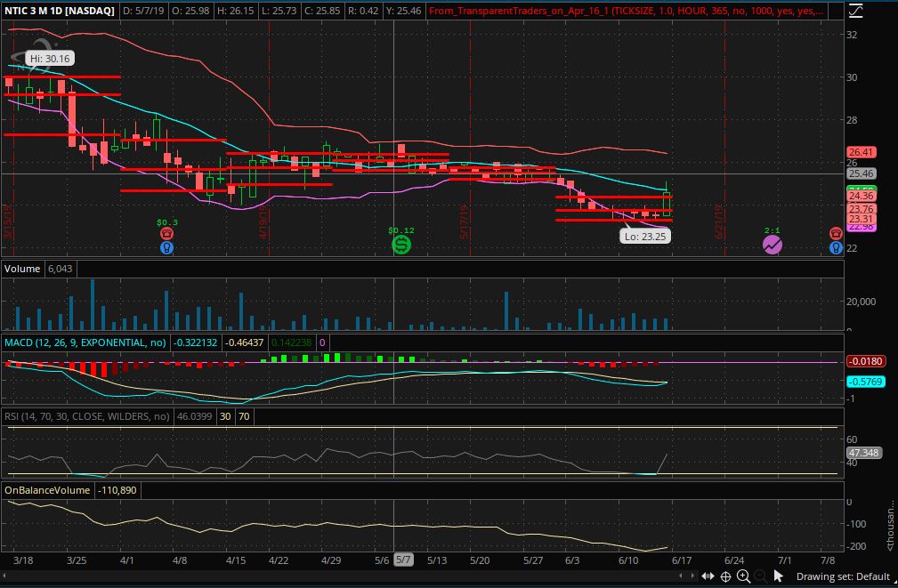The height and width of the screenshot is (588, 898).
Task: Click the $0.12 dividend amount text
Action: point(400,230)
